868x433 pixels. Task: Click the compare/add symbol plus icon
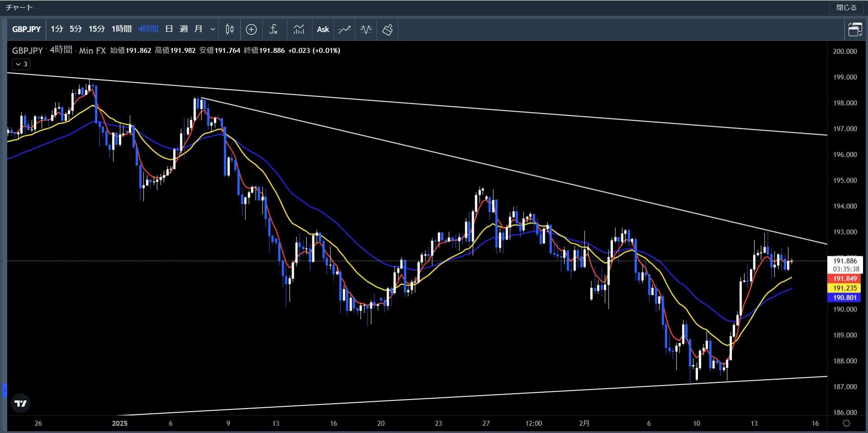251,29
